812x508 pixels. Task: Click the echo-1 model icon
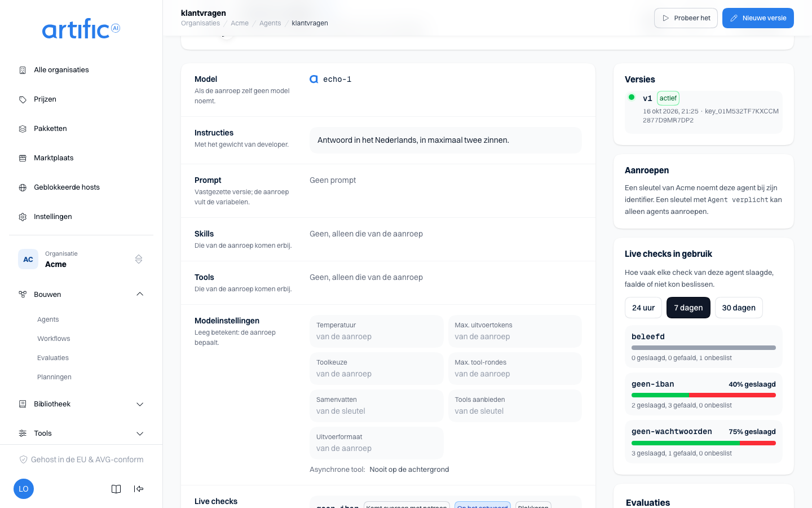(314, 80)
